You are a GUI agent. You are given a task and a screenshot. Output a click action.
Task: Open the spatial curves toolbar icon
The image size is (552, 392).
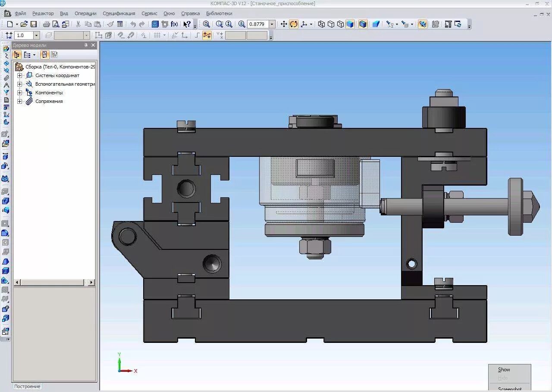pyautogui.click(x=6, y=56)
